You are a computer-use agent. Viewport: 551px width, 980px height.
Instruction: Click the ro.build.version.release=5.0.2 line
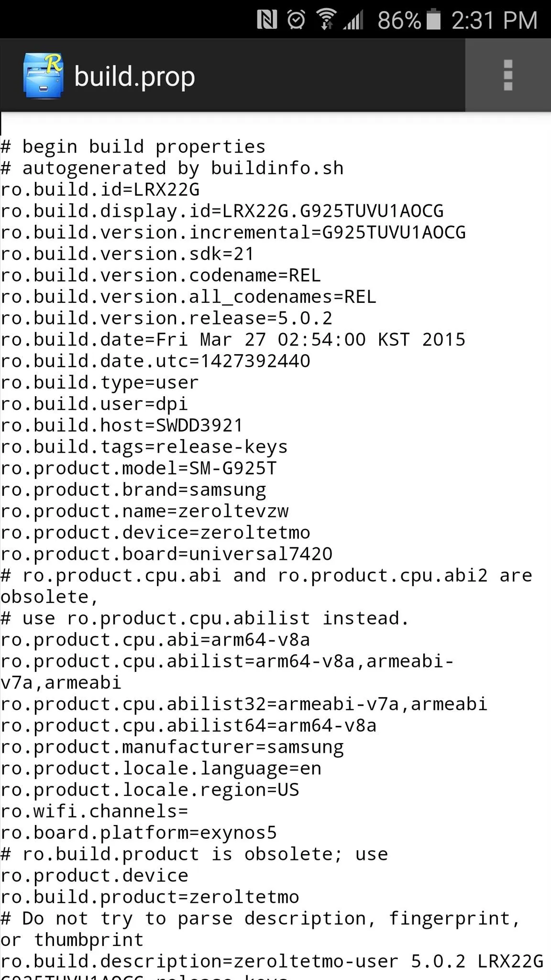click(166, 318)
